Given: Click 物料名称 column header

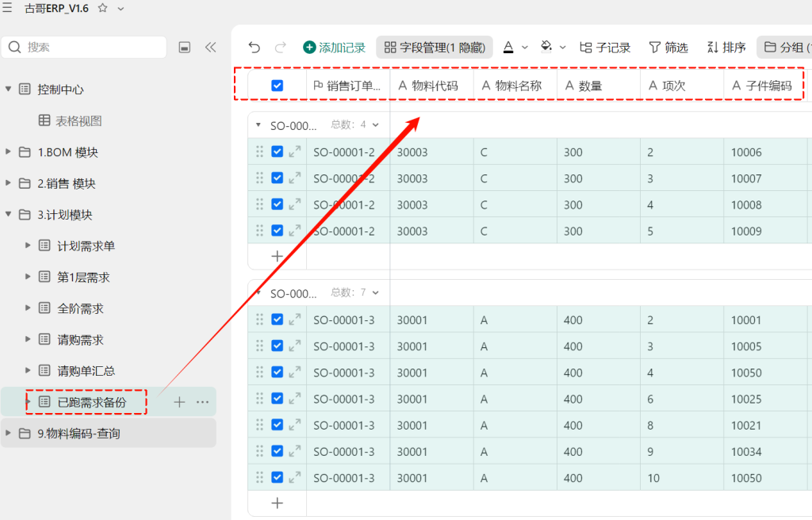Looking at the screenshot, I should point(515,86).
